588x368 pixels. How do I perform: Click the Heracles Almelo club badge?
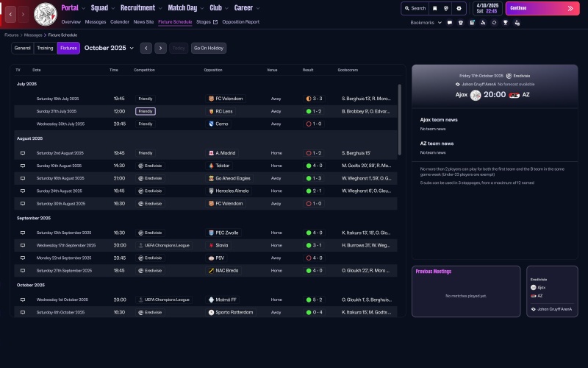click(x=211, y=191)
